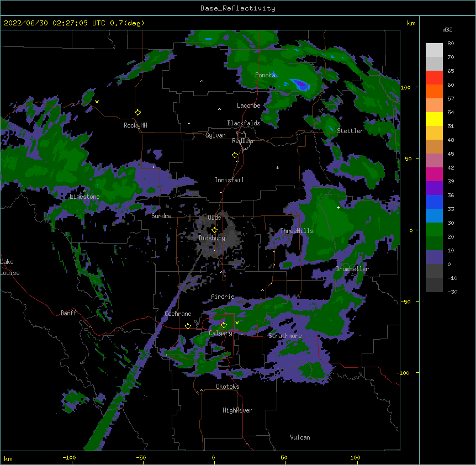The height and width of the screenshot is (465, 476).
Task: Click the Didsbury city label
Action: tap(212, 238)
